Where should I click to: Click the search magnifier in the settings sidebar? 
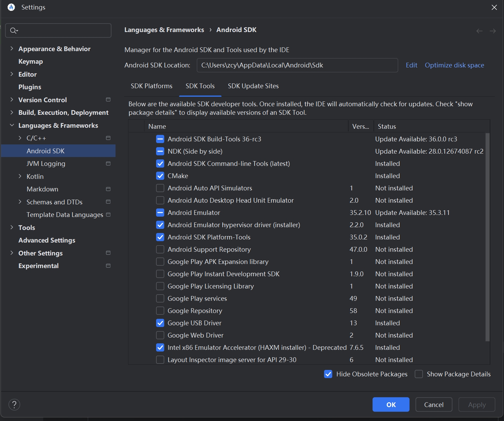coord(14,30)
